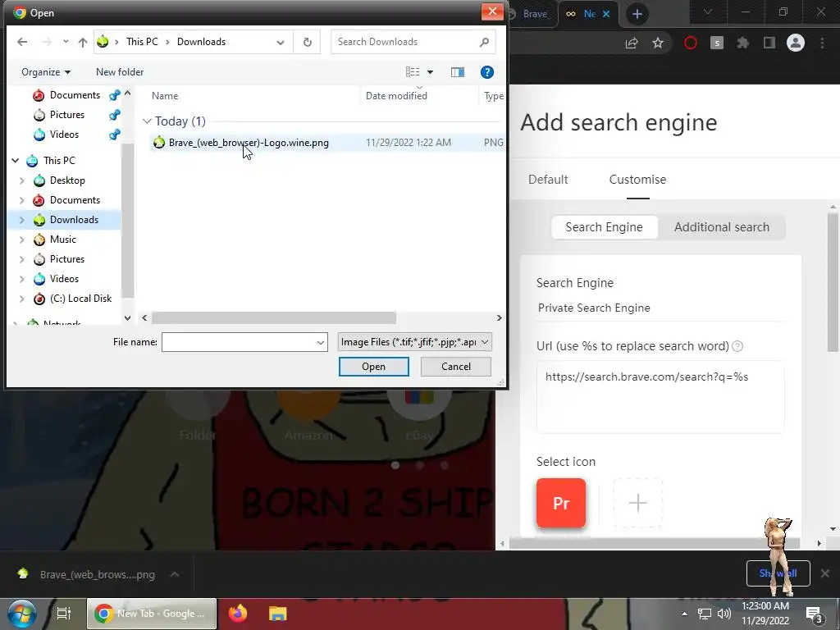Open pinned Videos quick access item
Image resolution: width=840 pixels, height=630 pixels.
(x=64, y=135)
